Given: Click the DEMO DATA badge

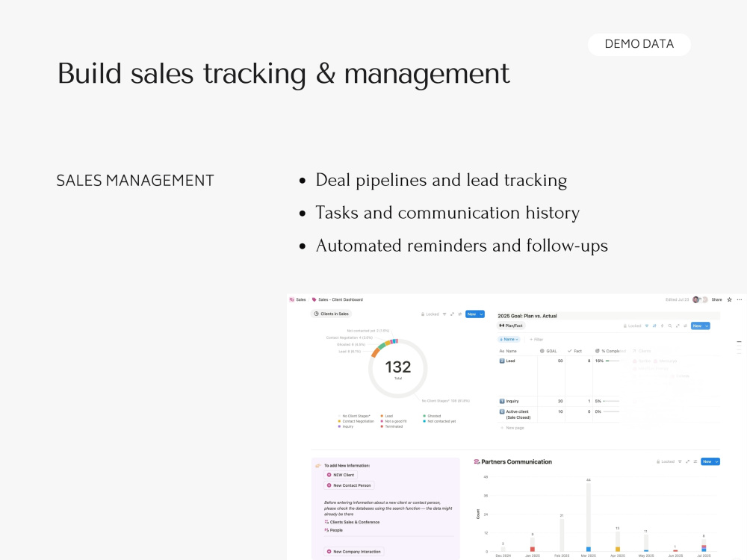Looking at the screenshot, I should tap(639, 44).
